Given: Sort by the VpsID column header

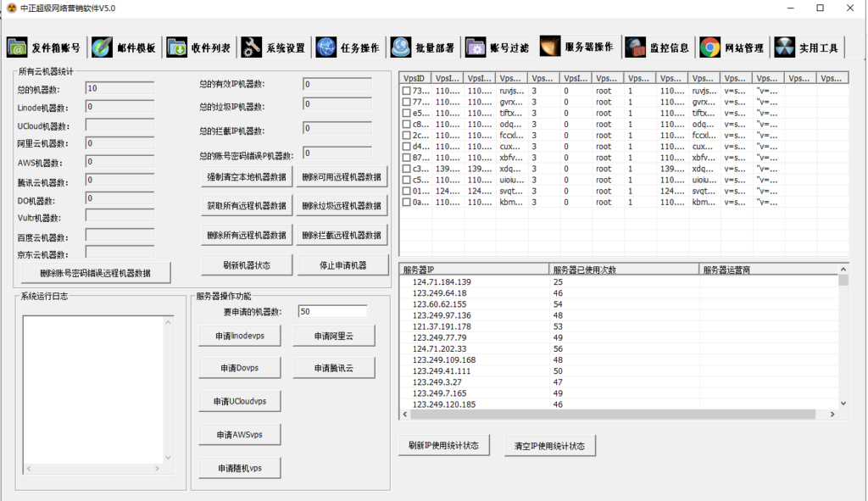Looking at the screenshot, I should tap(415, 78).
